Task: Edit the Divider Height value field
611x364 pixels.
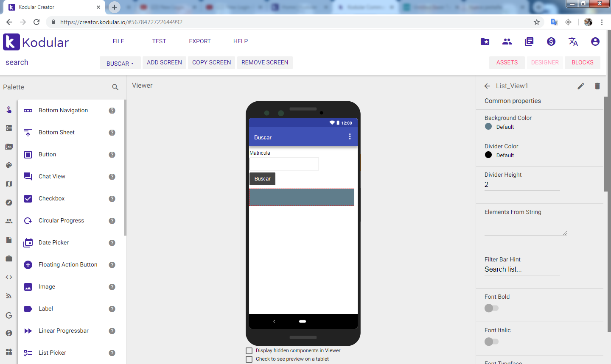Action: [x=522, y=185]
